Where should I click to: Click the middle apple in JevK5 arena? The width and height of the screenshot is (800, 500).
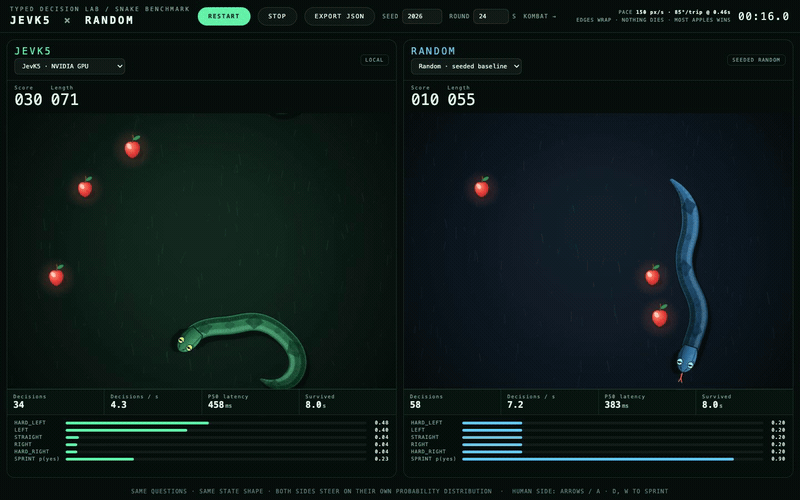[85, 187]
